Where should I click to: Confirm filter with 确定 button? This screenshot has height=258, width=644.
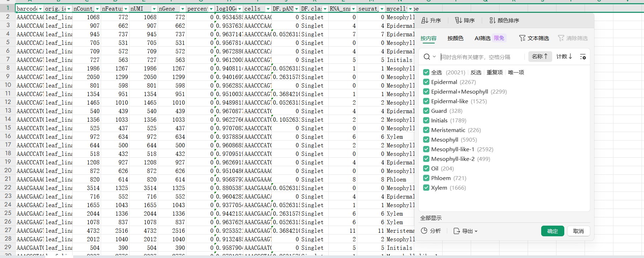click(x=553, y=231)
